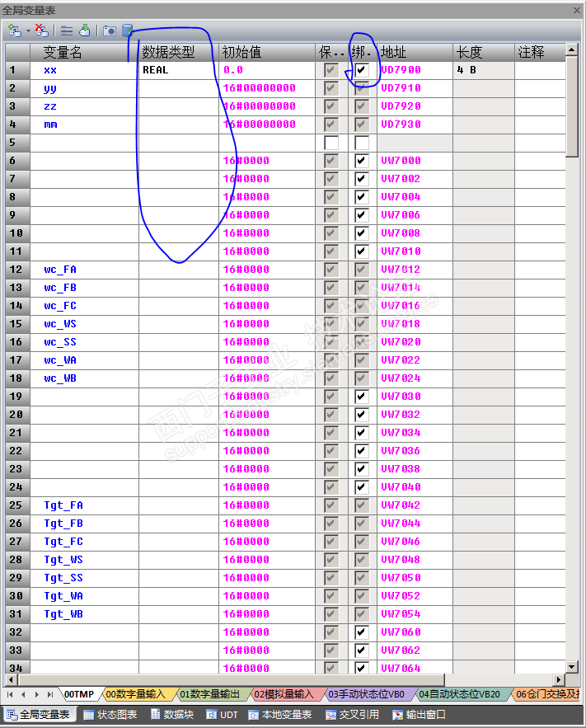586x728 pixels.
Task: Select the 4 B length cell
Action: pyautogui.click(x=484, y=70)
